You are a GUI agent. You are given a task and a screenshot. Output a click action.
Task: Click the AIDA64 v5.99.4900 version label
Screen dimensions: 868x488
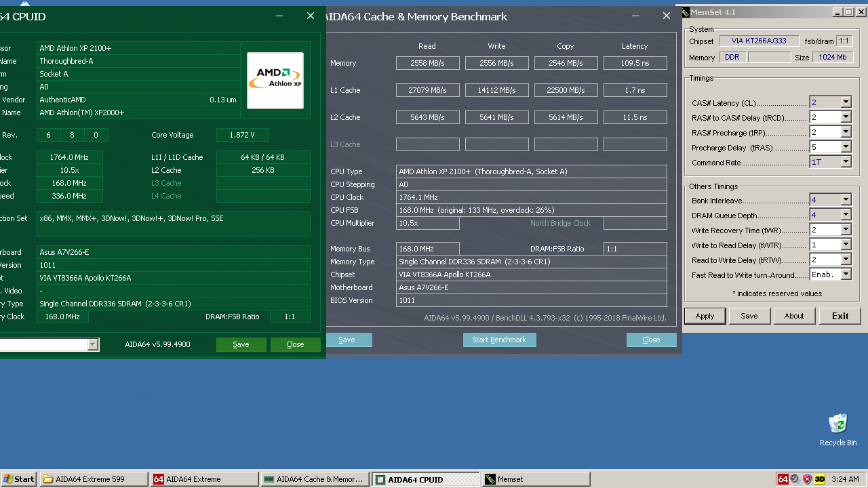pos(157,344)
